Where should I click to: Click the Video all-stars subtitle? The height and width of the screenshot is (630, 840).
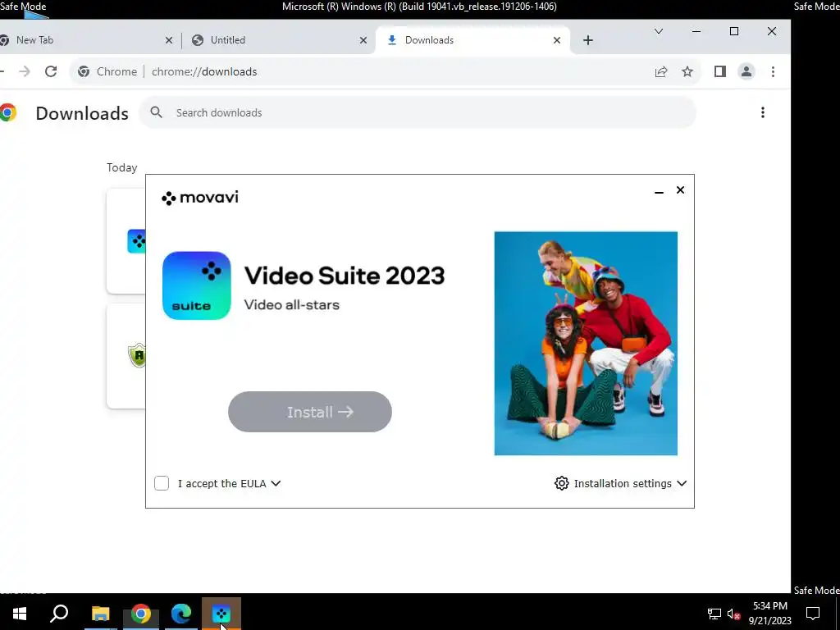[x=292, y=305]
